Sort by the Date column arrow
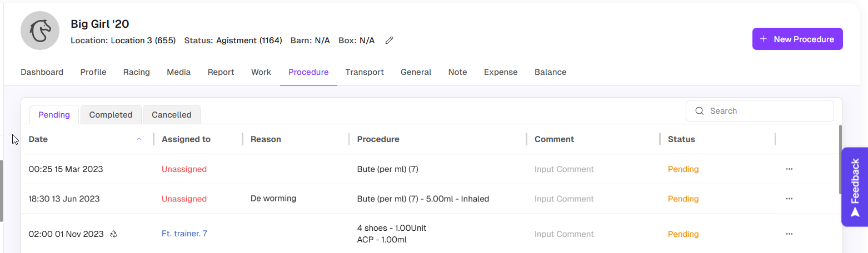Screen dimensions: 868x253 pyautogui.click(x=139, y=139)
